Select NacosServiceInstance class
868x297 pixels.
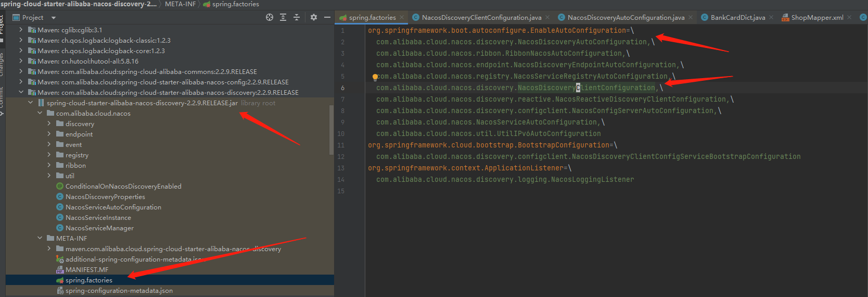click(x=98, y=217)
